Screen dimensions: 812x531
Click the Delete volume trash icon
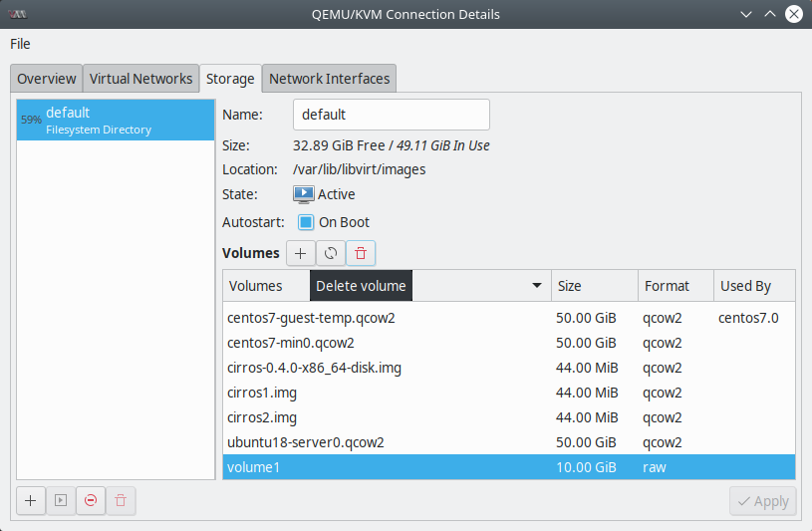tap(361, 253)
